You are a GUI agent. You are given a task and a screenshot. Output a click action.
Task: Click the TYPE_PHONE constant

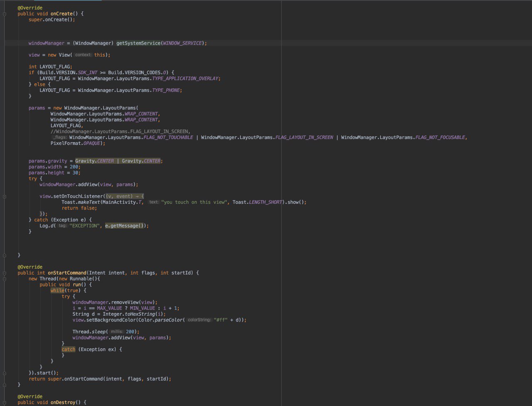coord(166,90)
